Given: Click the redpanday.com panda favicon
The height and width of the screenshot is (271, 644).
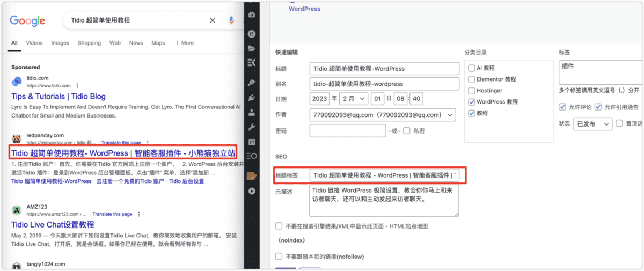Looking at the screenshot, I should click(x=17, y=138).
